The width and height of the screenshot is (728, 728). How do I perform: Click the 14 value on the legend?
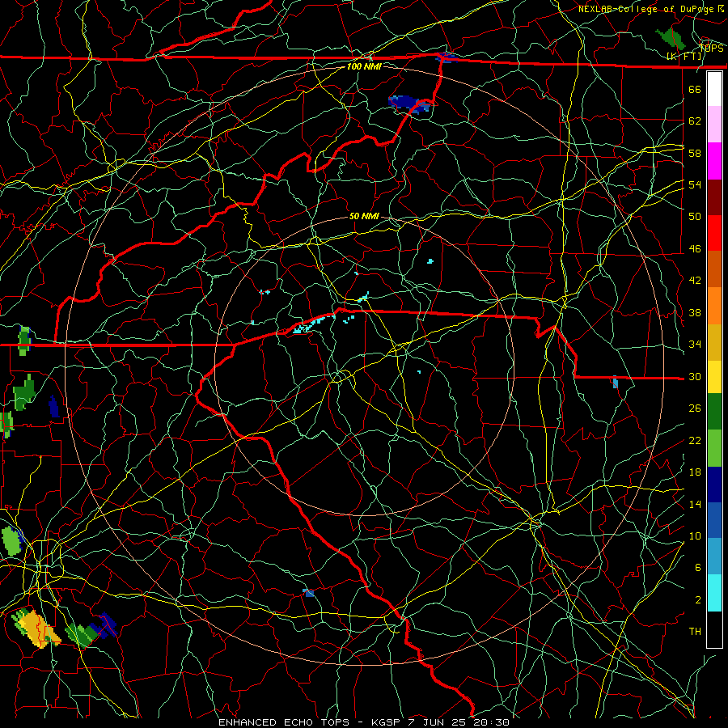695,504
